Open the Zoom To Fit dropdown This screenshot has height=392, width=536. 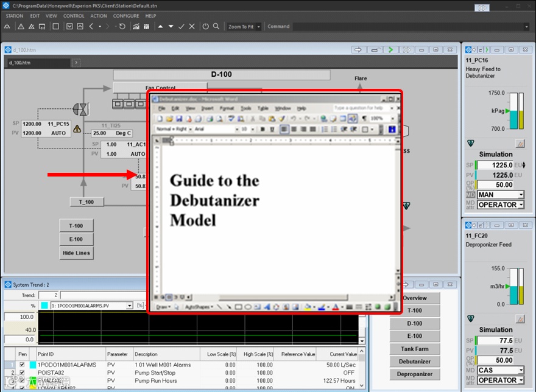tap(259, 27)
